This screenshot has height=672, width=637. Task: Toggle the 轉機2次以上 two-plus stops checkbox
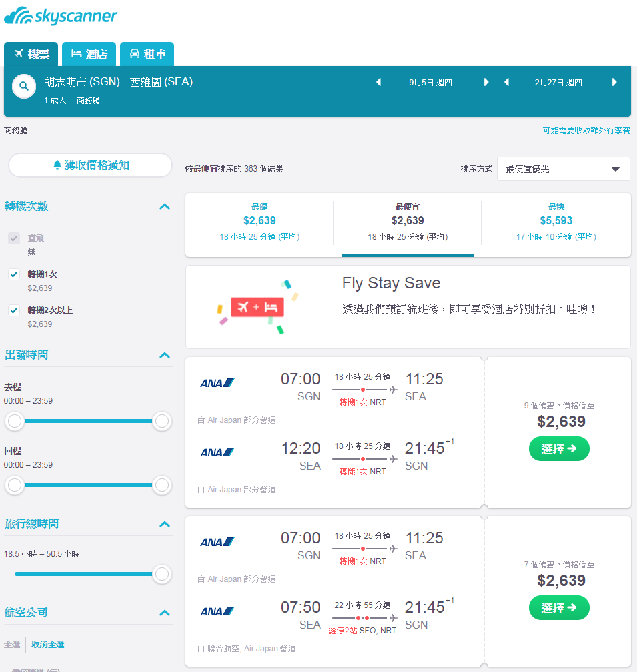pos(14,310)
